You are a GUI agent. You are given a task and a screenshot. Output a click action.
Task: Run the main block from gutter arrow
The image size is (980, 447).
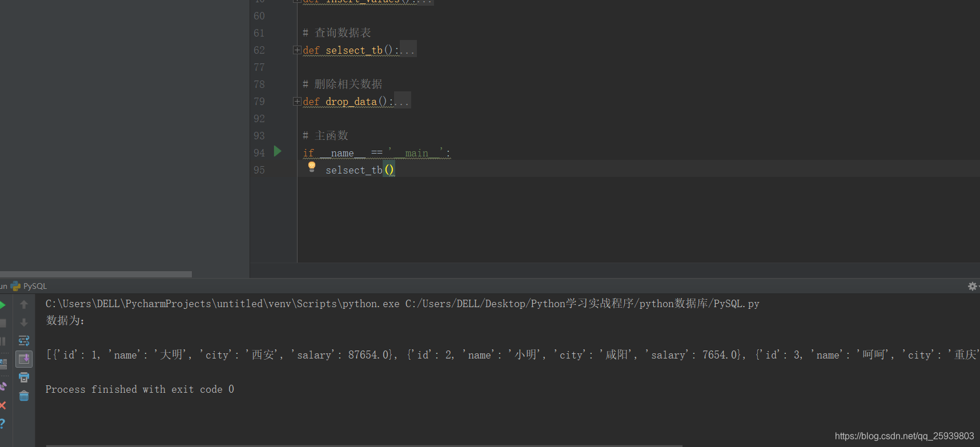[278, 151]
